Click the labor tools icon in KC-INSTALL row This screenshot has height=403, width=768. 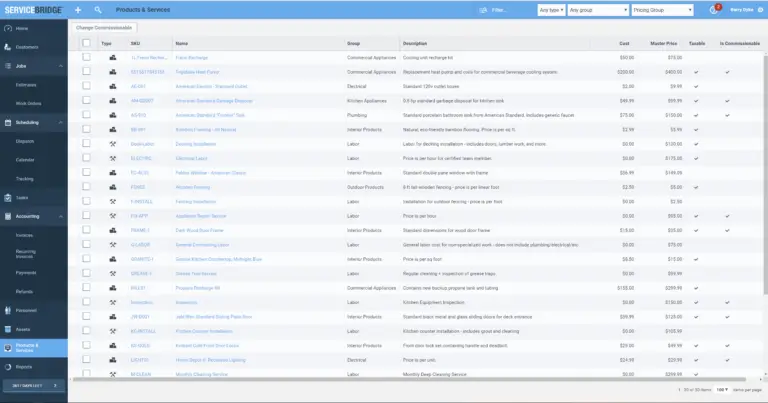point(113,331)
